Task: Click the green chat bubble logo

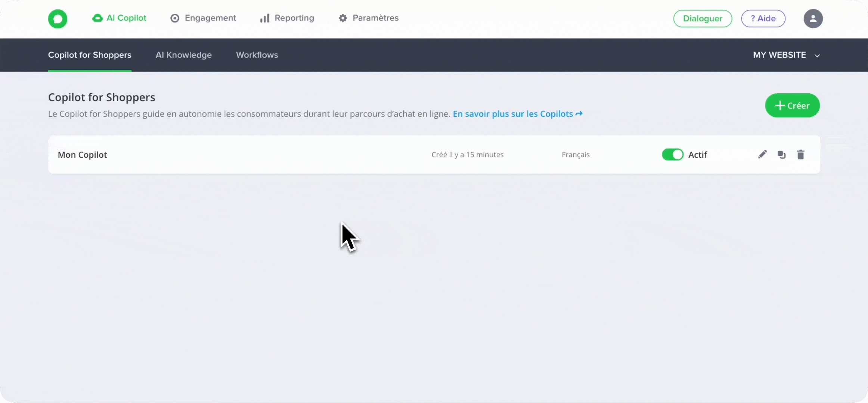Action: [58, 19]
